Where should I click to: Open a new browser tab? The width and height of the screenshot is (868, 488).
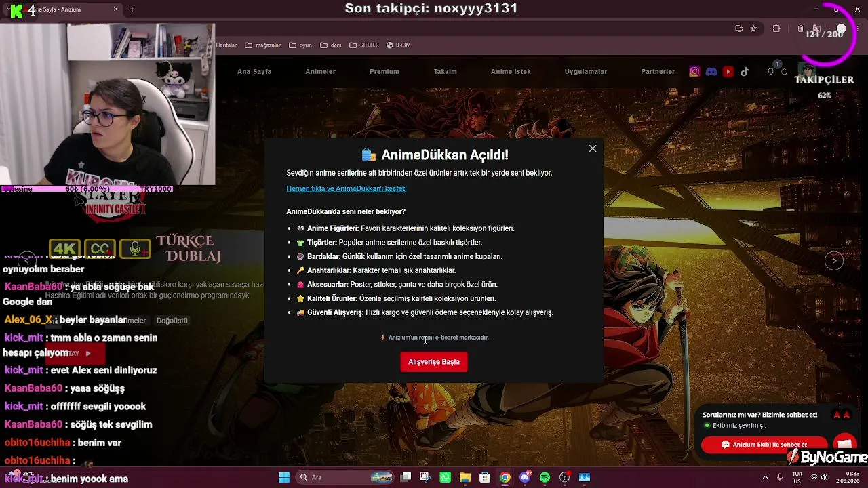[132, 9]
